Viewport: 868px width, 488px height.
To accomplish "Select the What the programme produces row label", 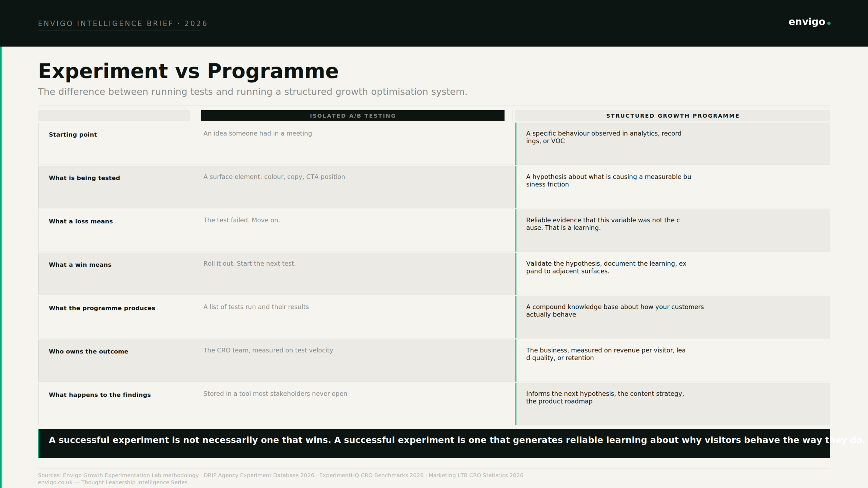I will coord(102,308).
